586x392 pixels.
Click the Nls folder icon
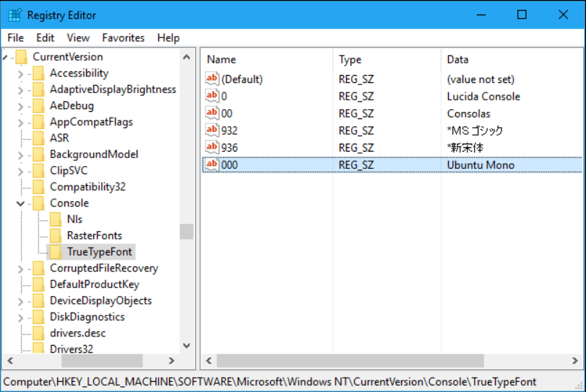(x=56, y=219)
